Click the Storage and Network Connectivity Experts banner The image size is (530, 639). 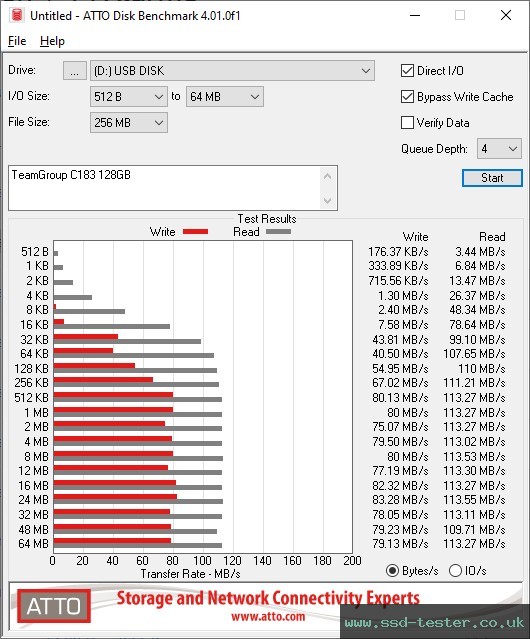tap(268, 598)
